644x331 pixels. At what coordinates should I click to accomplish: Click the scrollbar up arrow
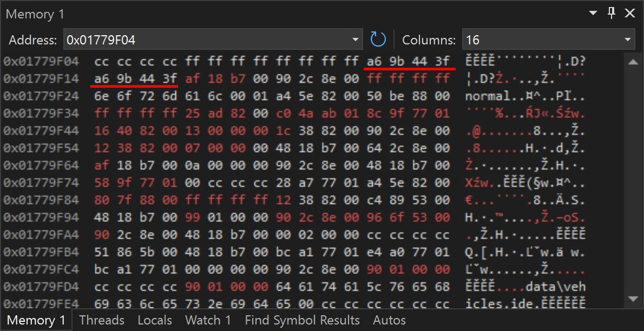coord(634,61)
